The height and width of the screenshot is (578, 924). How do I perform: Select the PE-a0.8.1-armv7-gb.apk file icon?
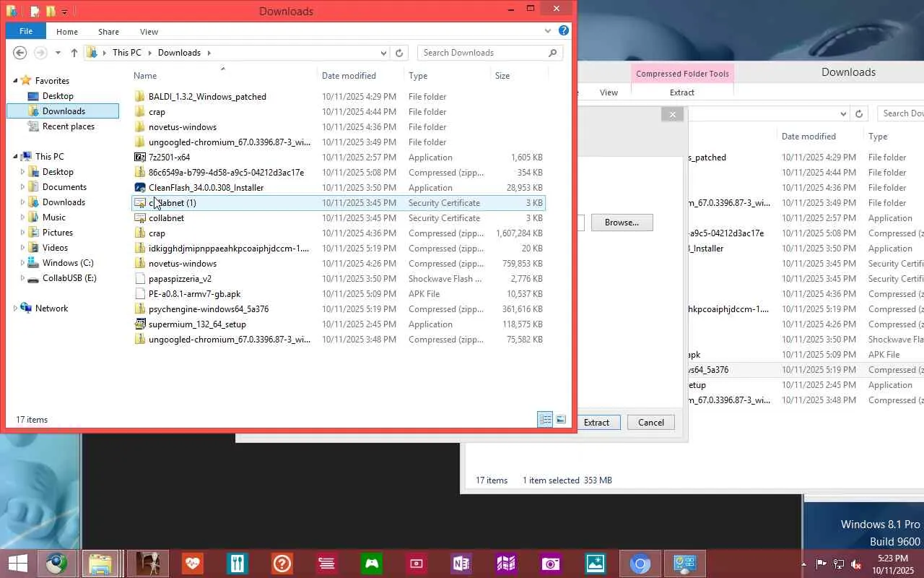click(x=140, y=294)
